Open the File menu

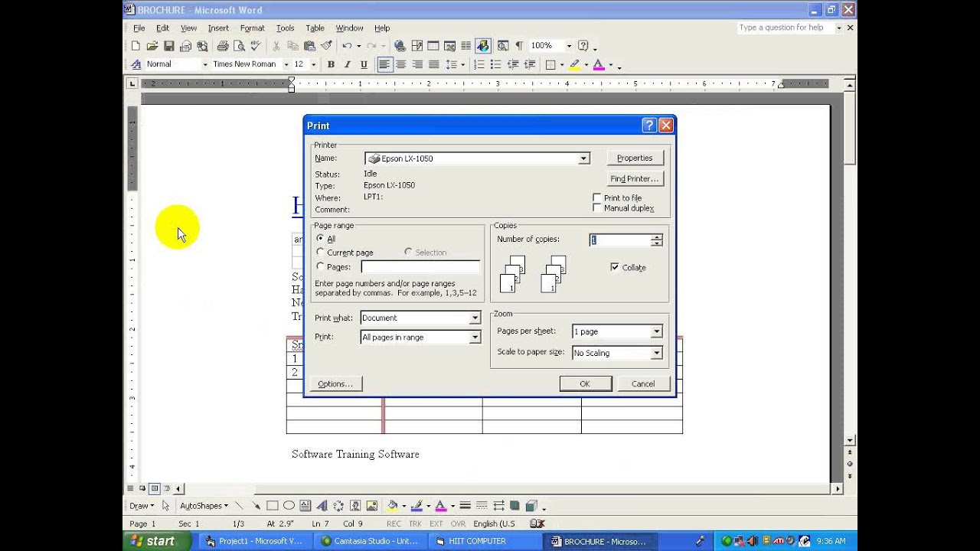139,28
